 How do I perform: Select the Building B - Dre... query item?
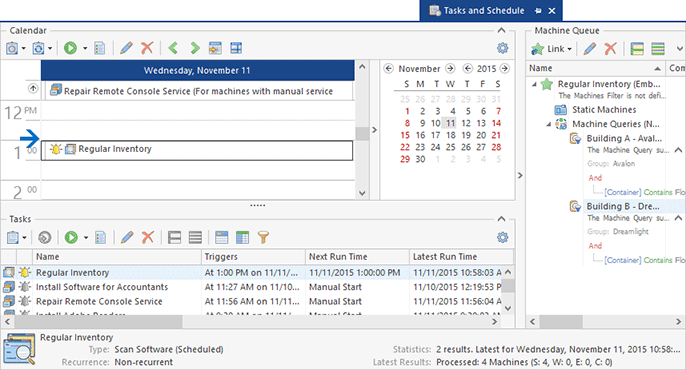623,206
